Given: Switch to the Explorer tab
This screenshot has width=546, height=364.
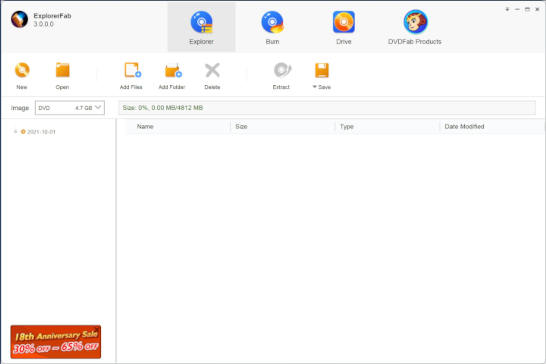Looking at the screenshot, I should [202, 27].
